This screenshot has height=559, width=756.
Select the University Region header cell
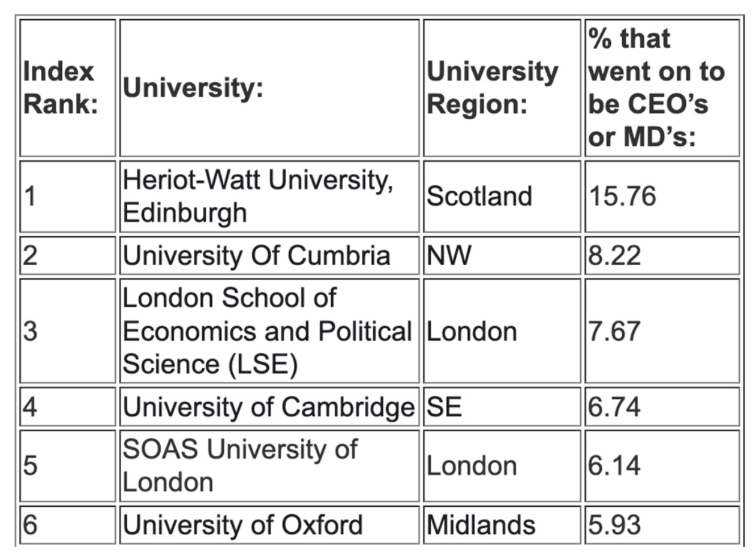coord(502,88)
